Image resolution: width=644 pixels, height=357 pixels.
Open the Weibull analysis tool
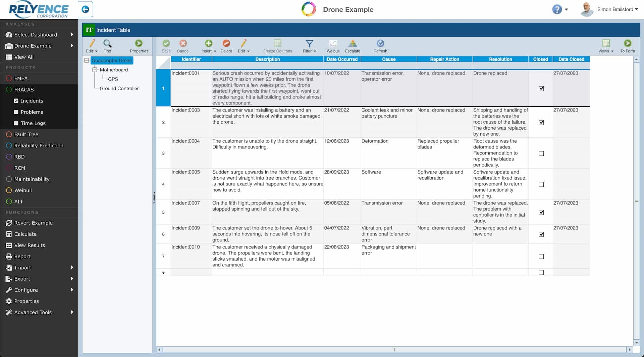coord(333,46)
